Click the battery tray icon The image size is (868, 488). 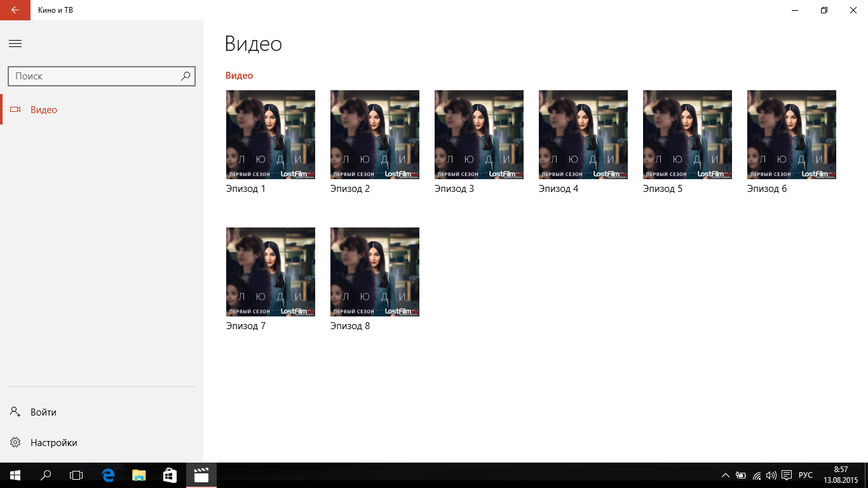741,475
